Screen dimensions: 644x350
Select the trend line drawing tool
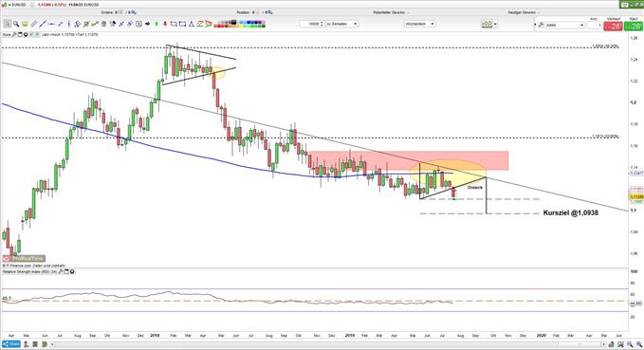tap(43, 24)
